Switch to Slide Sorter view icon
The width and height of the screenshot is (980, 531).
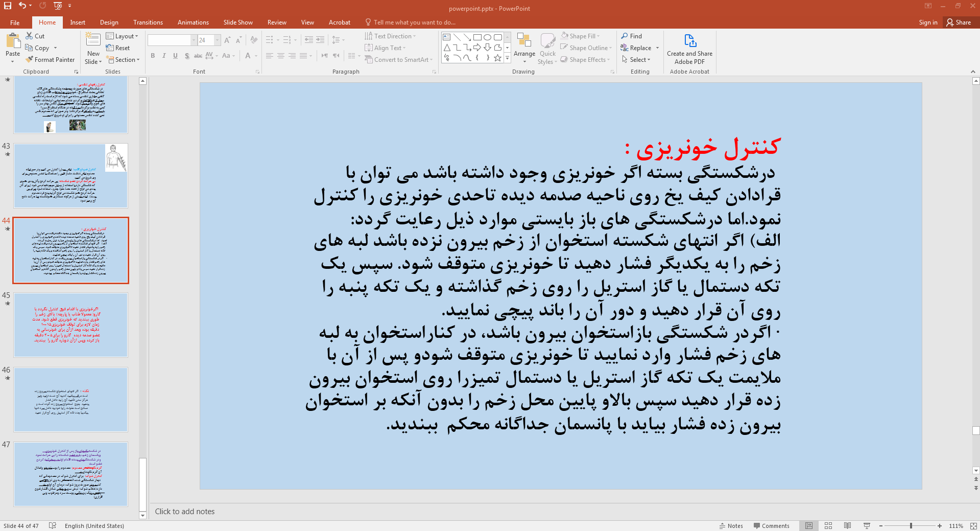point(828,525)
